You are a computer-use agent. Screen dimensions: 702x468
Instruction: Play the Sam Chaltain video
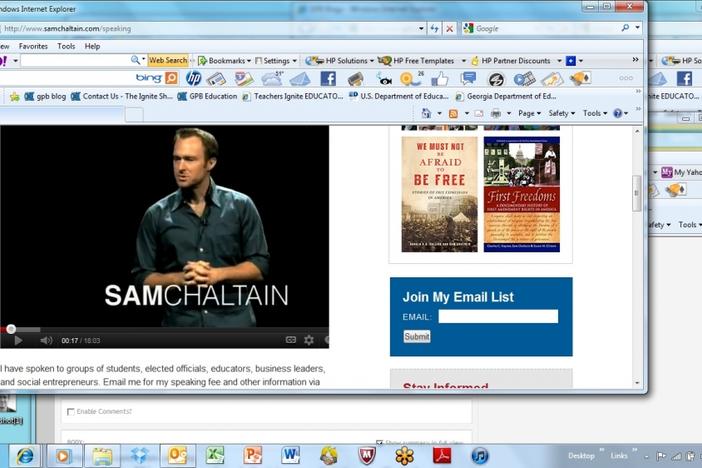tap(18, 340)
